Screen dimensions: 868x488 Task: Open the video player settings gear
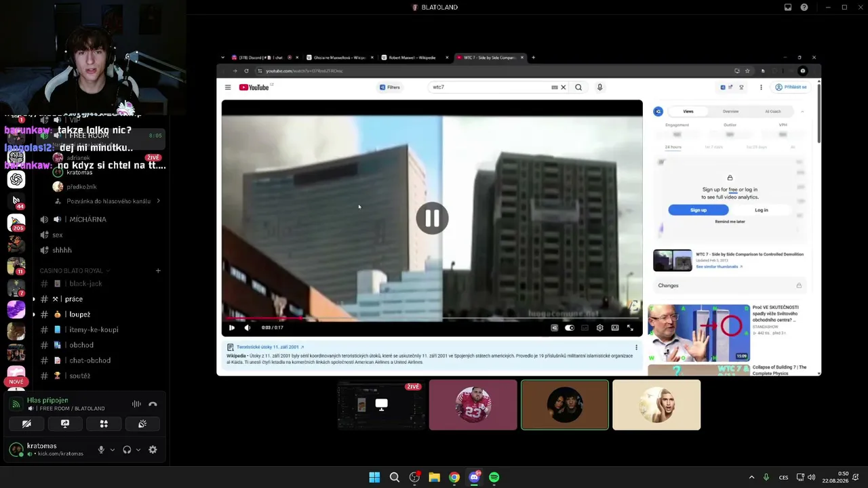pyautogui.click(x=599, y=328)
